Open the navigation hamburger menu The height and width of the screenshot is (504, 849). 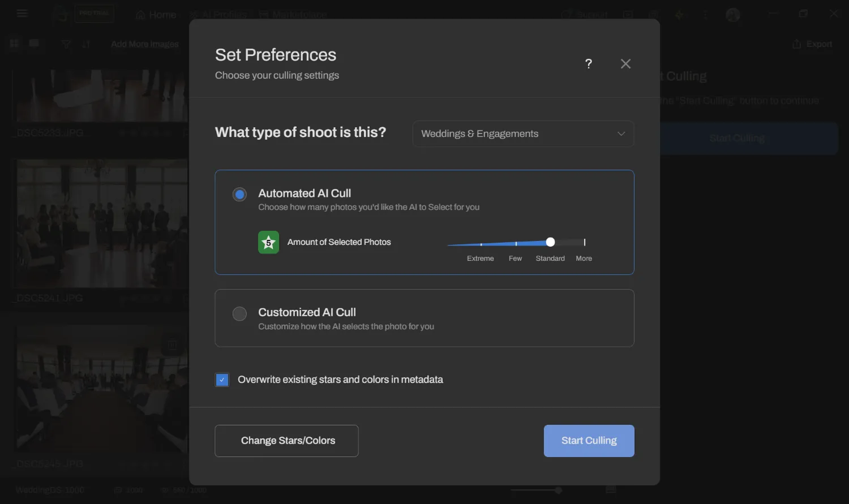pos(22,13)
